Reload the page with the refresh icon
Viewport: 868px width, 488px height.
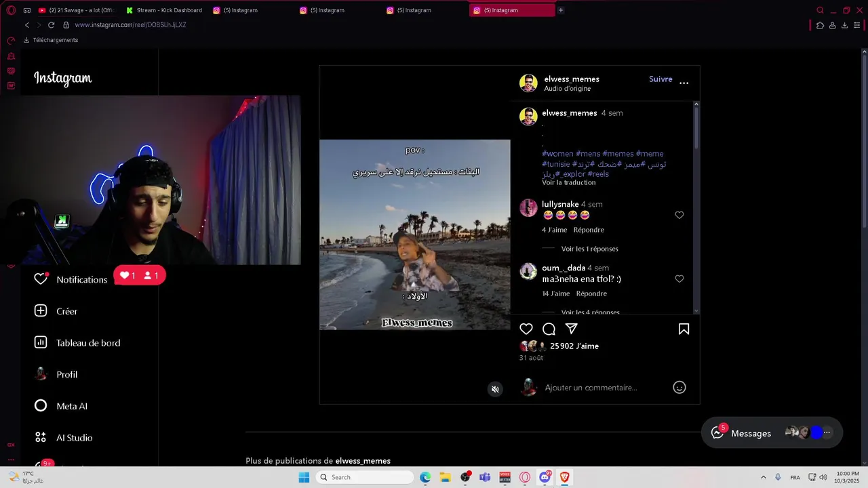point(51,25)
